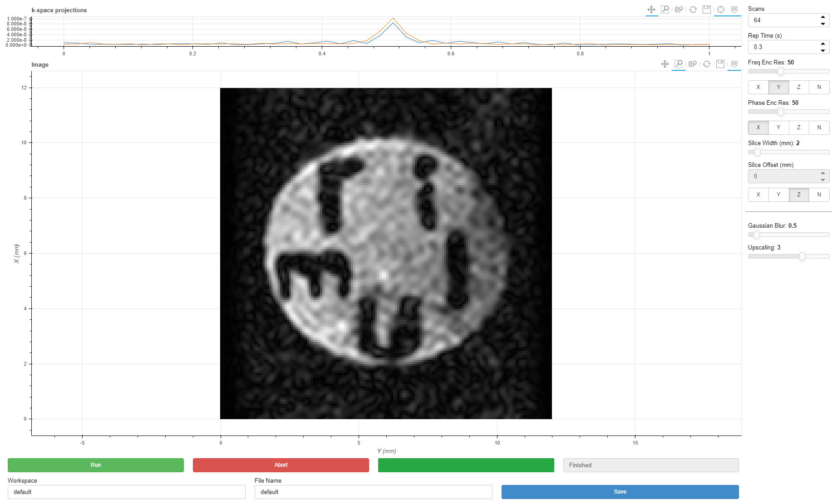
Task: Select Pan tool in Image plot toolbar
Action: click(665, 64)
